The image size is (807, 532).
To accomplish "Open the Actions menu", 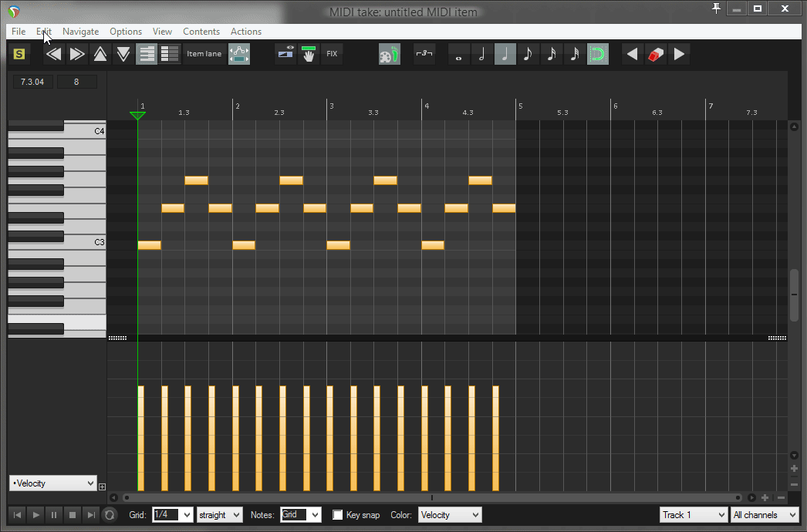I will [246, 32].
